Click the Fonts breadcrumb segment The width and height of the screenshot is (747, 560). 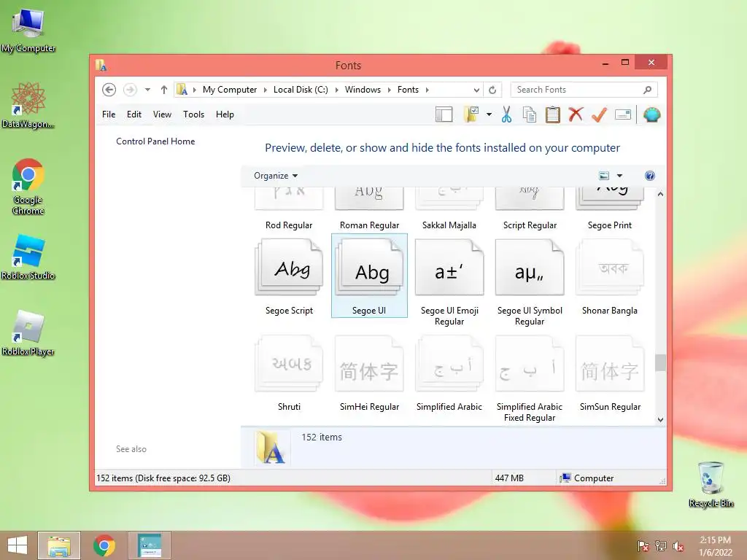coord(408,90)
